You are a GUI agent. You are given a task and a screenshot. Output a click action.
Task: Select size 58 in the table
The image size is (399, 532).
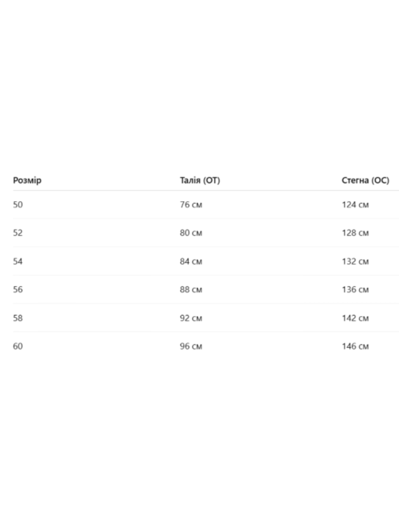[18, 318]
